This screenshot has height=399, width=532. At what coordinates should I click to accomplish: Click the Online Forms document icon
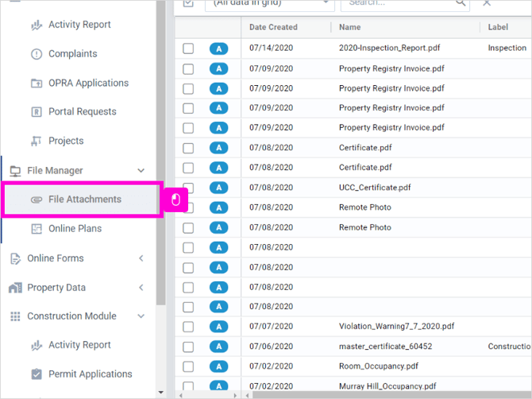coord(15,259)
